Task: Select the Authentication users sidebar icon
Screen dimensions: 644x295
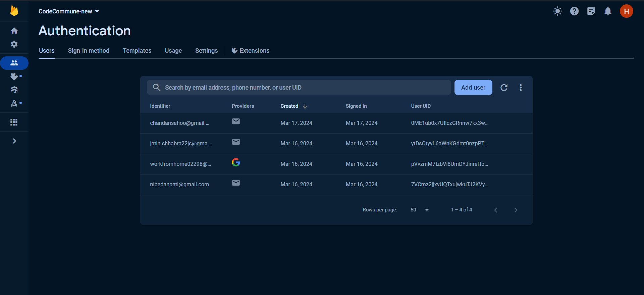Action: click(14, 63)
